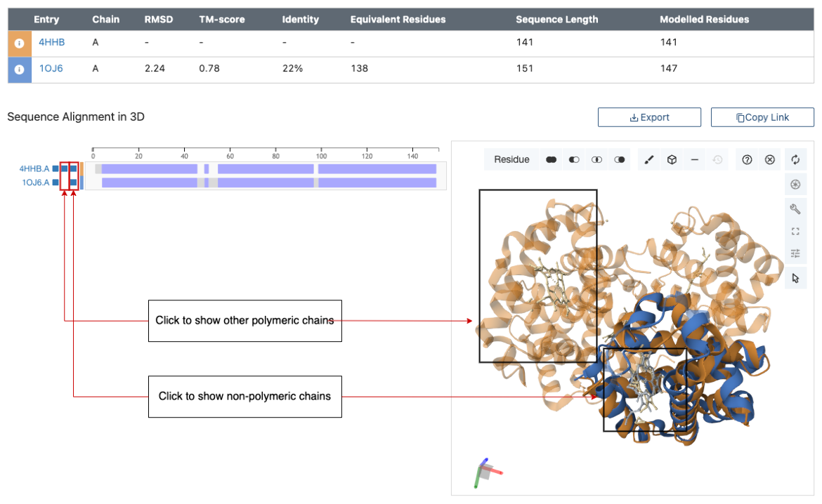Click the circled X clear selection icon

point(769,160)
